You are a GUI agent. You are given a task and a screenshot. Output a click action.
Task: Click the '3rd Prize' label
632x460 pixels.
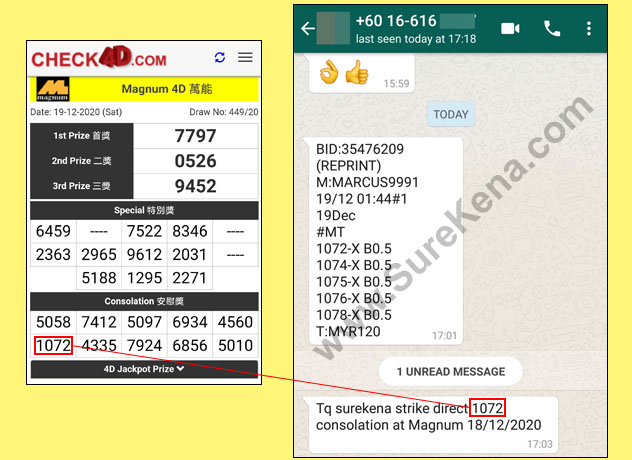click(81, 186)
